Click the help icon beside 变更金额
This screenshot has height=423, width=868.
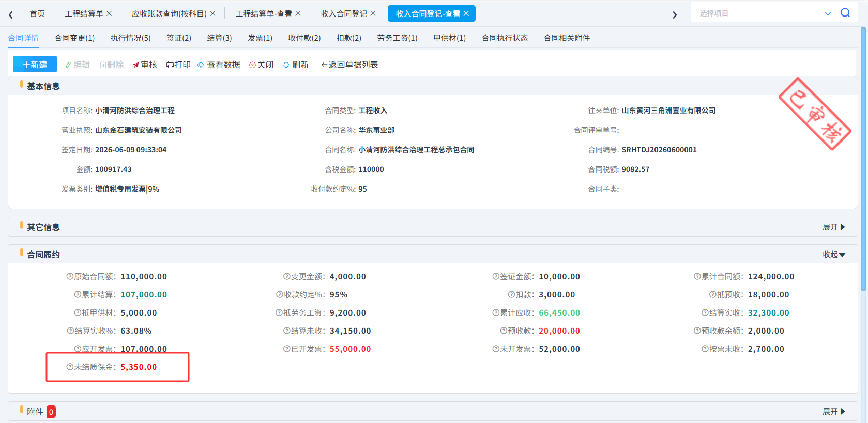pyautogui.click(x=286, y=277)
